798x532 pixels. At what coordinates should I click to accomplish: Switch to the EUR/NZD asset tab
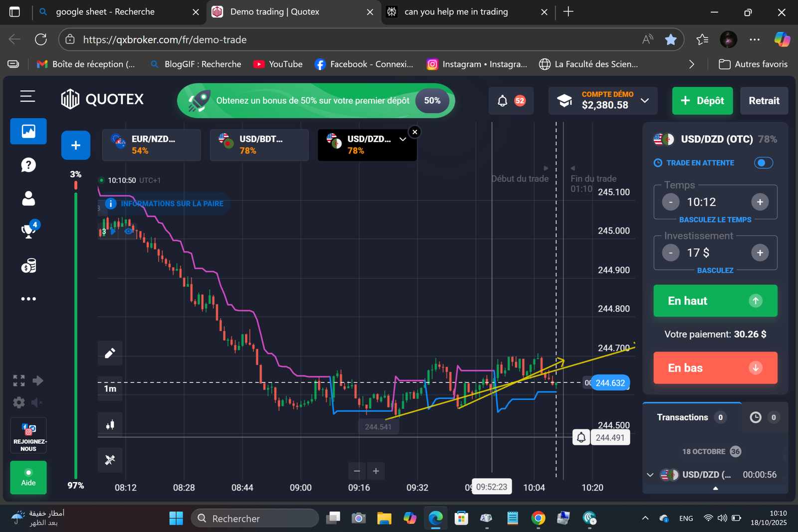click(151, 145)
